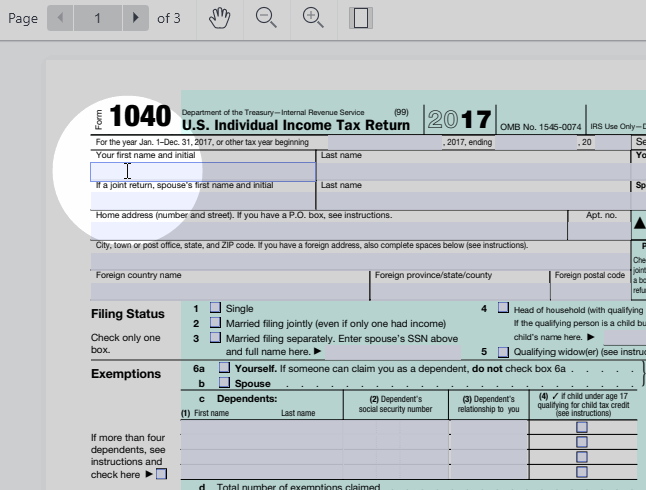Image resolution: width=646 pixels, height=490 pixels.
Task: Check Qualifying widow(er) box
Action: pyautogui.click(x=503, y=352)
